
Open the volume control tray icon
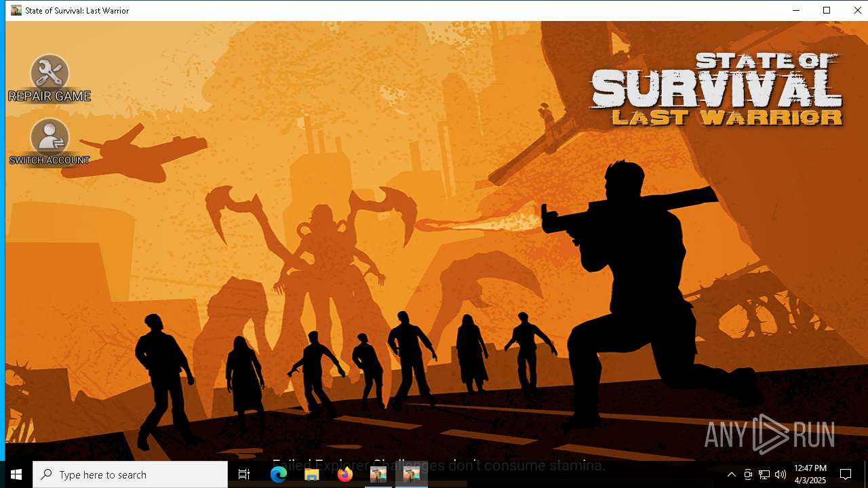coord(781,474)
